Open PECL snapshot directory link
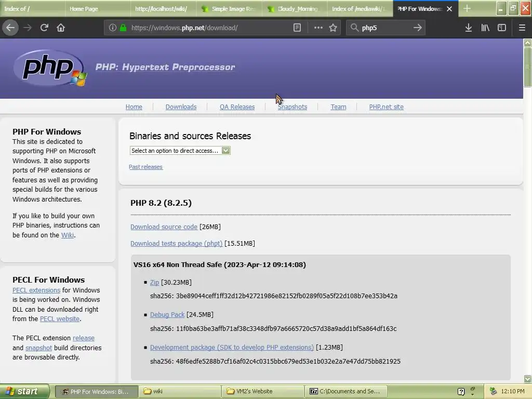Image resolution: width=532 pixels, height=399 pixels. [x=38, y=348]
